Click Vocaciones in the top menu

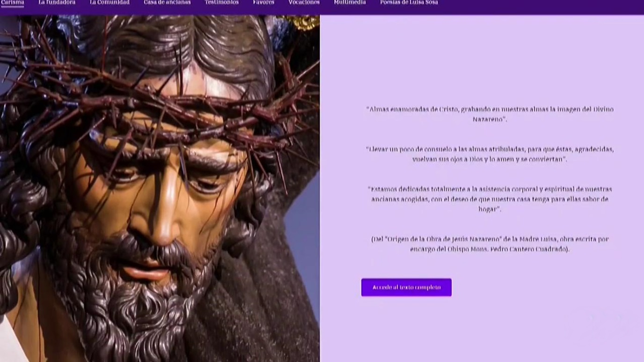[304, 2]
